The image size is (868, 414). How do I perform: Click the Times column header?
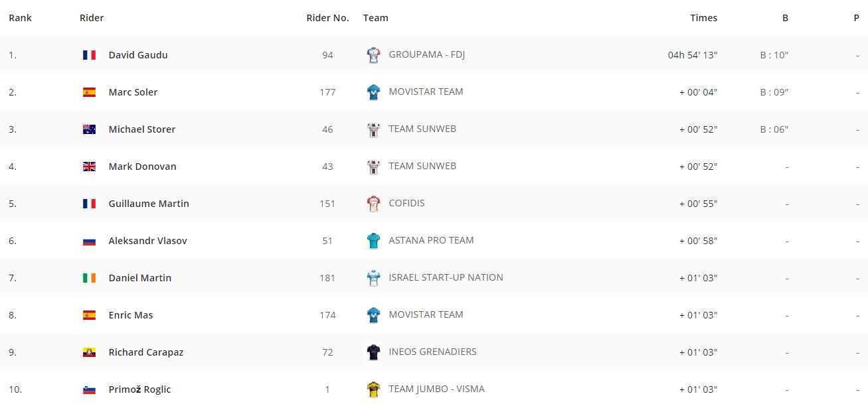(x=703, y=18)
